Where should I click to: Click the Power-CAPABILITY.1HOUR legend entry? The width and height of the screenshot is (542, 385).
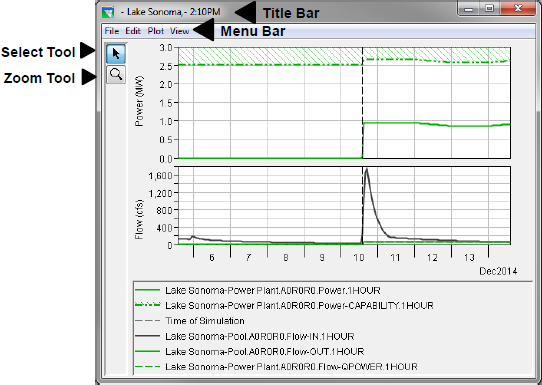[299, 306]
